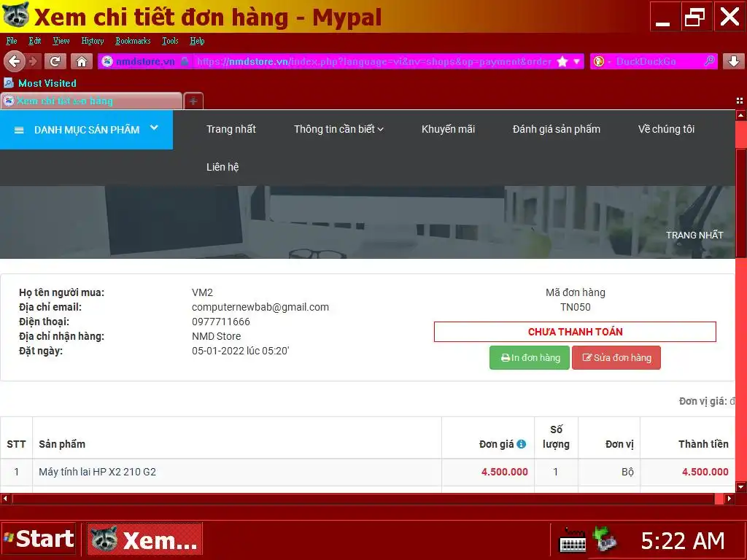
Task: Click the tab groups grid icon
Action: tap(740, 101)
